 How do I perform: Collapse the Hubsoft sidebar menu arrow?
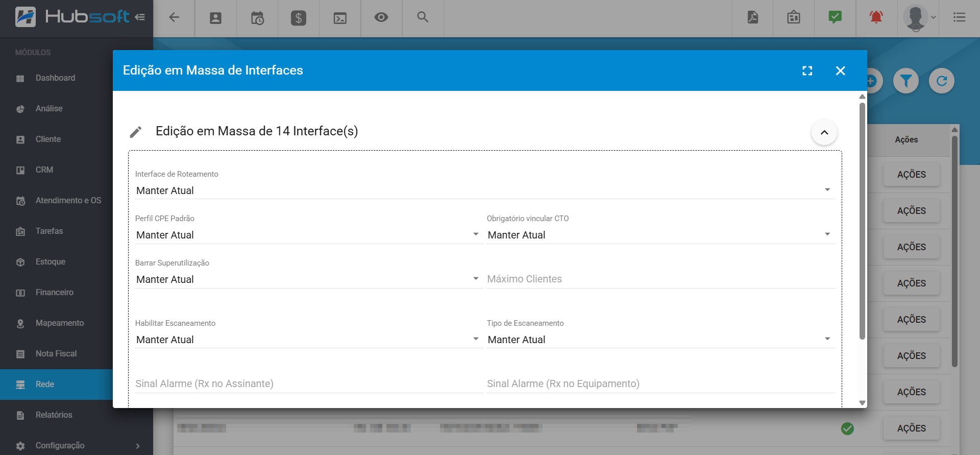click(140, 17)
